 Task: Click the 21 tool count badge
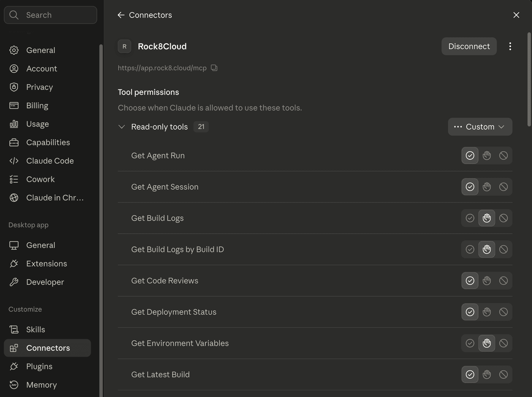[201, 127]
